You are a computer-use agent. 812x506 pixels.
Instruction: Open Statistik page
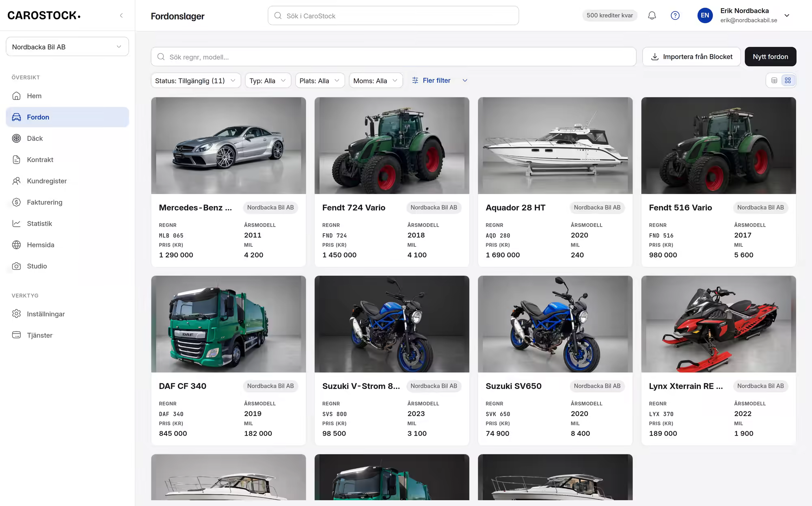point(67,223)
